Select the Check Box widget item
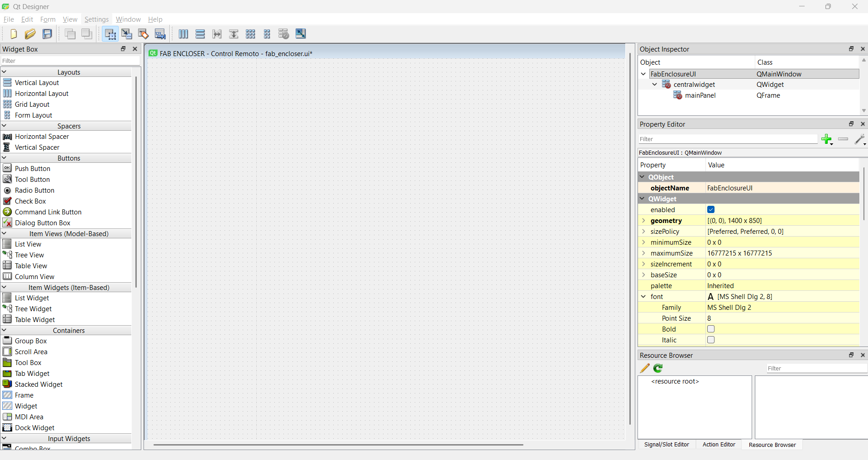 30,201
